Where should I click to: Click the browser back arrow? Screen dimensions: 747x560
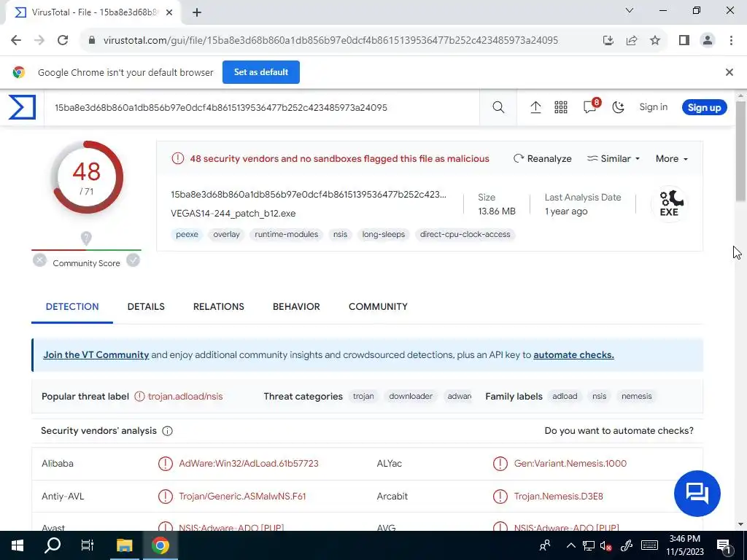tap(16, 40)
